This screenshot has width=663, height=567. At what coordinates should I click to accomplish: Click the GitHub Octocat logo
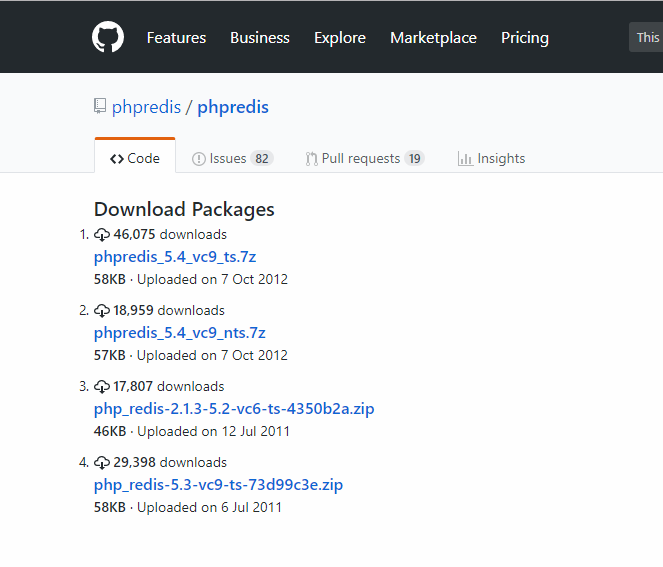click(x=108, y=38)
